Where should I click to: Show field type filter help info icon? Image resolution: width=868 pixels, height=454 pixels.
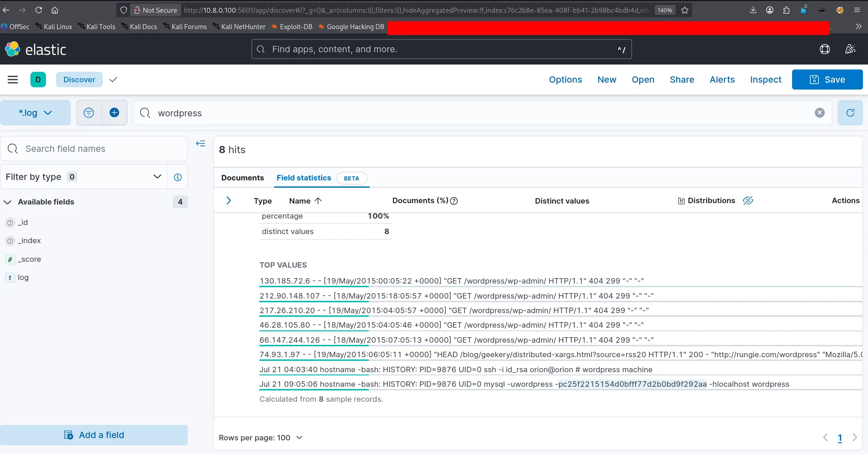[178, 177]
